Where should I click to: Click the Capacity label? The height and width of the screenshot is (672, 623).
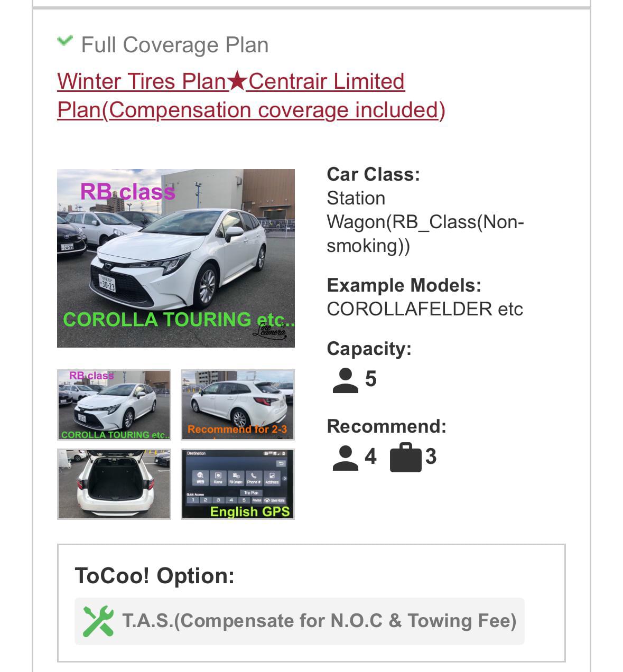[x=369, y=349]
